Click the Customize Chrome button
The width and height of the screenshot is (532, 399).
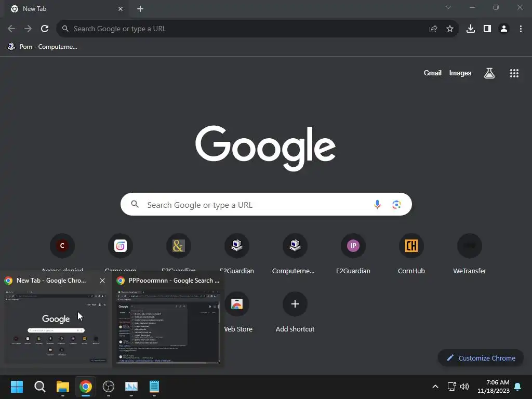tap(481, 358)
